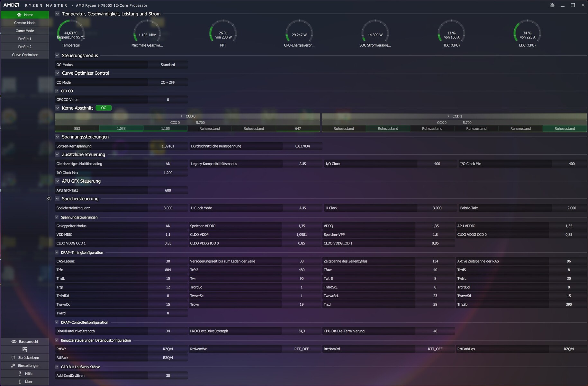The height and width of the screenshot is (386, 588).
Task: Click the AMD logo in title bar
Action: point(11,5)
